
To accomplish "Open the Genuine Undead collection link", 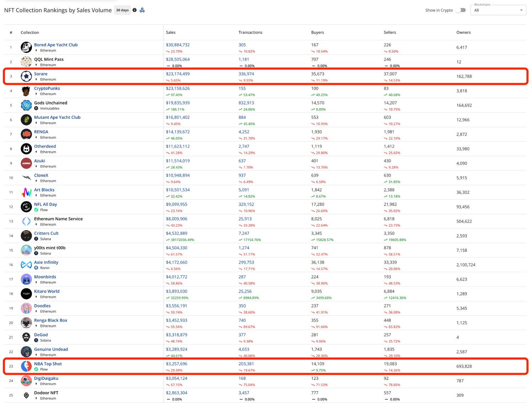I will coord(51,349).
